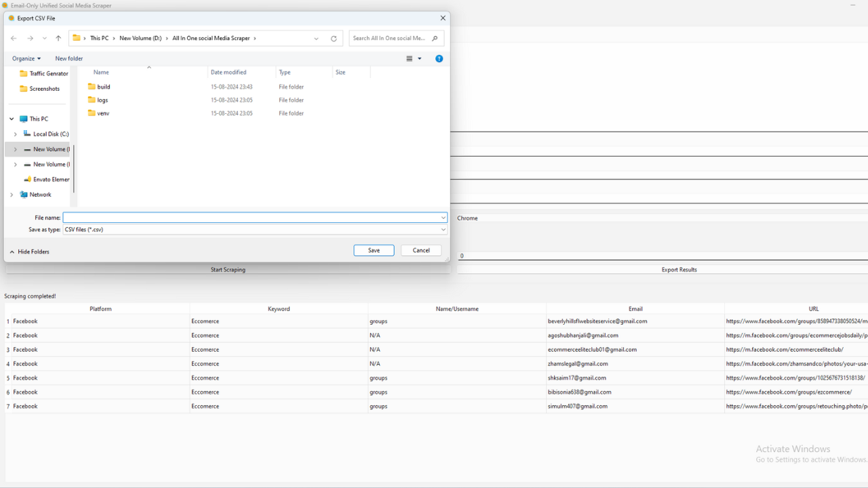868x488 pixels.
Task: Click the Save button
Action: click(x=374, y=250)
